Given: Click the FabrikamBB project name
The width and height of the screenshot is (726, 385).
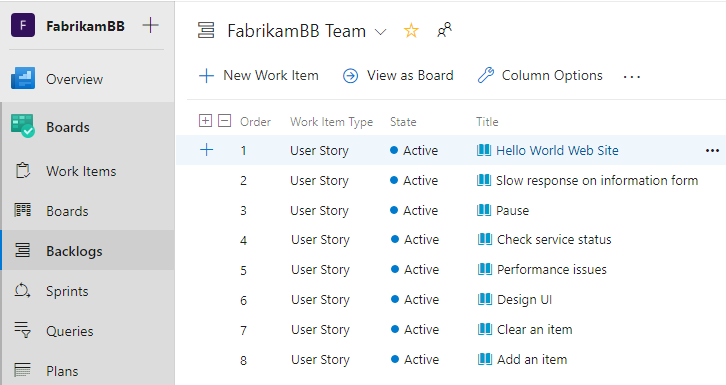Looking at the screenshot, I should (x=85, y=26).
